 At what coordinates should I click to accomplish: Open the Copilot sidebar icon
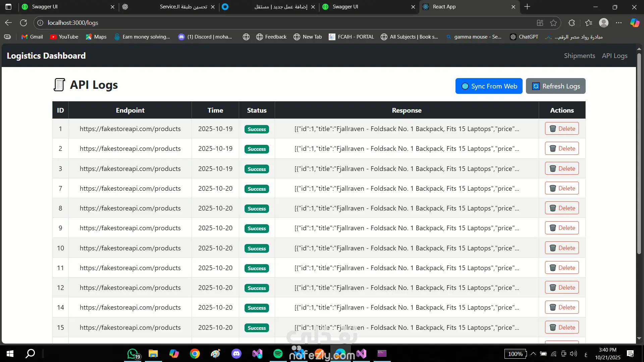click(x=635, y=23)
